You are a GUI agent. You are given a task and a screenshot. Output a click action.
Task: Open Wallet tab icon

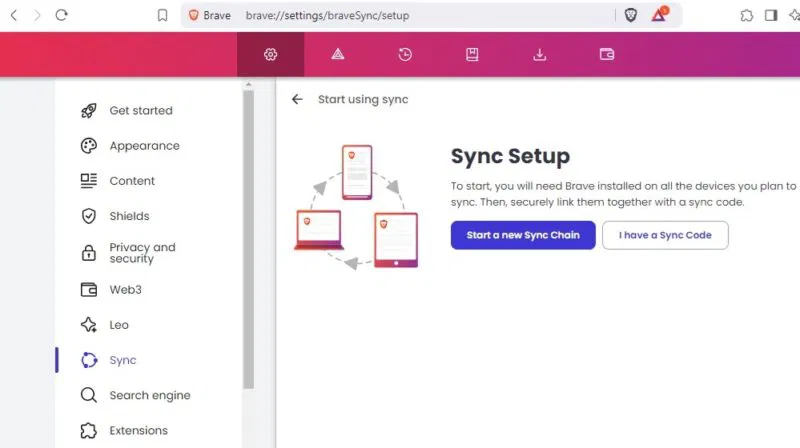(x=607, y=54)
